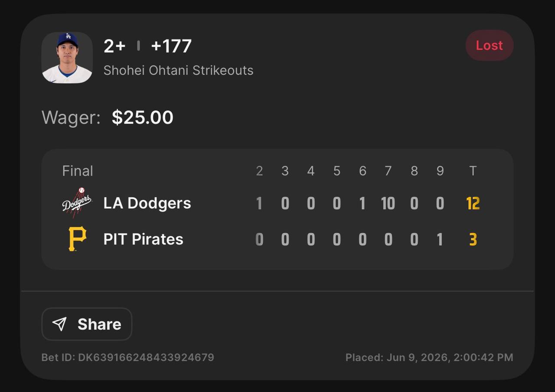Viewport: 555px width, 392px height.
Task: Click the LA Dodgers team logo
Action: [77, 203]
